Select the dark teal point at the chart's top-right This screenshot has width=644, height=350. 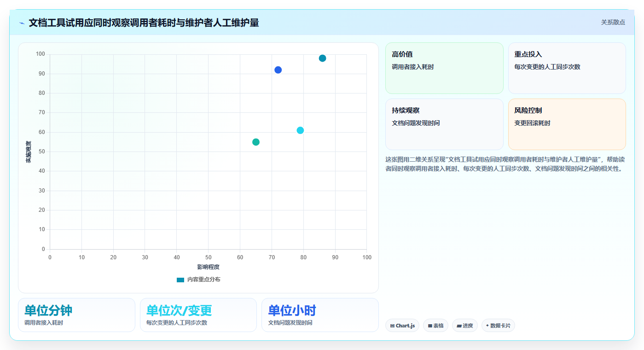(x=322, y=58)
